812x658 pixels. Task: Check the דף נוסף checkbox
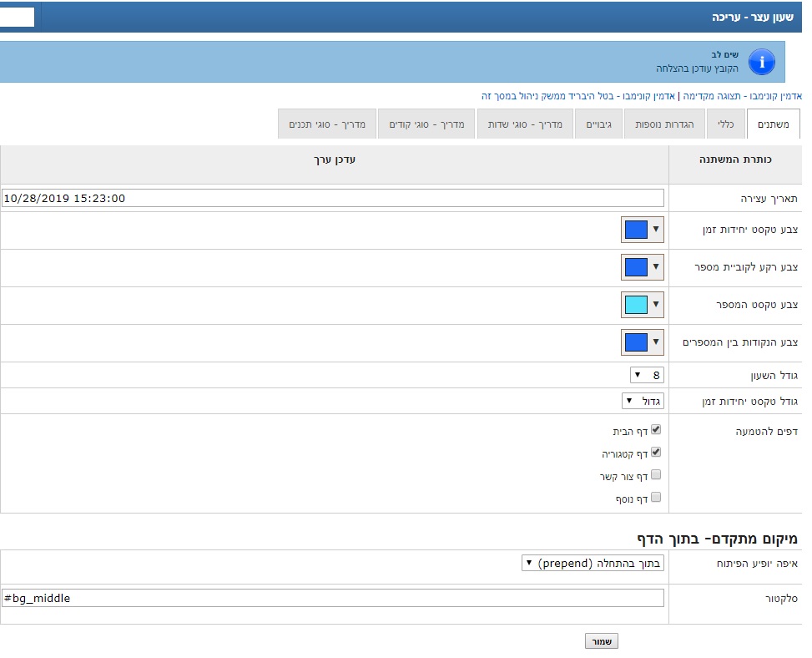(656, 498)
